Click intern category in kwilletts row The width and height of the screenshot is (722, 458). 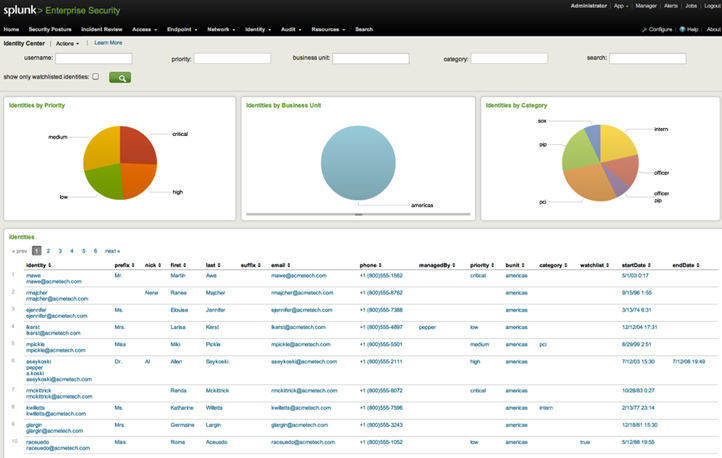546,408
